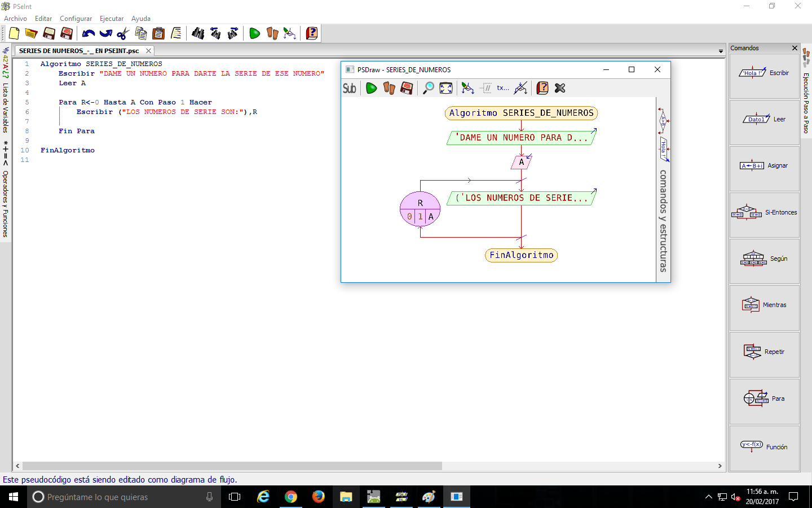Fit the flowchart to window in PSDraw
Image resolution: width=812 pixels, height=508 pixels.
click(445, 88)
